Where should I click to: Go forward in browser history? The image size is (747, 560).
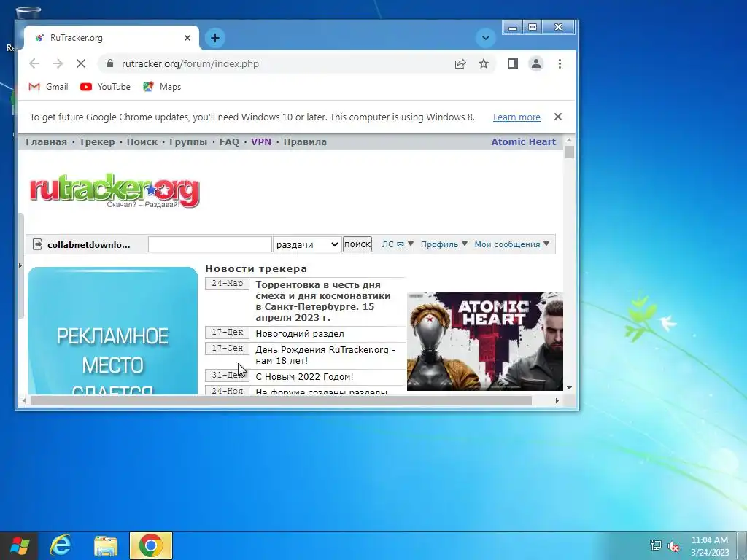58,64
